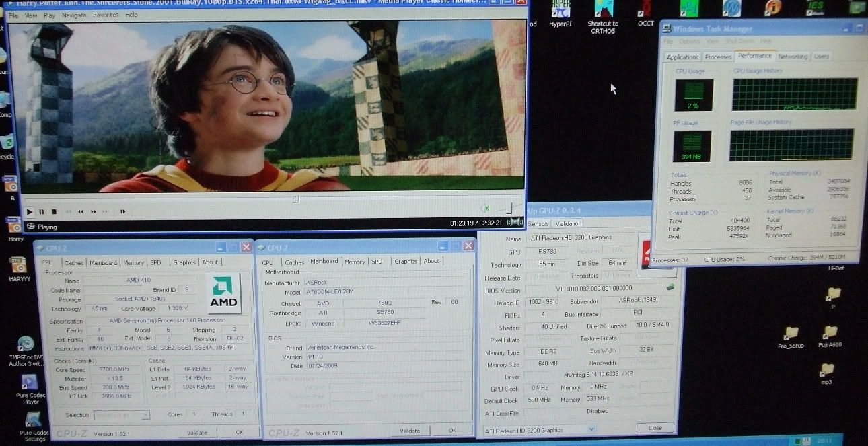Click the seek bar thumb in Media Player Classic
Screen dimensions: 868x446
click(295, 198)
